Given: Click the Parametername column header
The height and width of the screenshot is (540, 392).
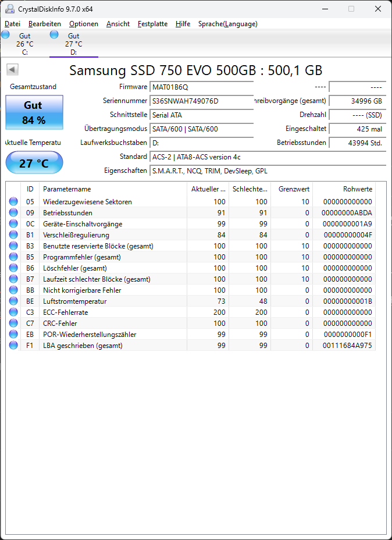Looking at the screenshot, I should click(113, 189).
